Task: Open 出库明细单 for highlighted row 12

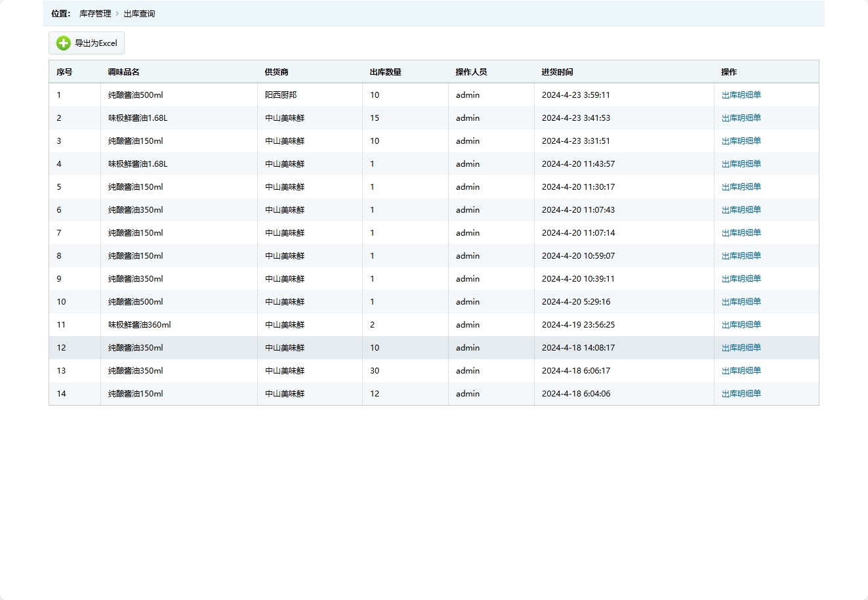Action: click(741, 348)
